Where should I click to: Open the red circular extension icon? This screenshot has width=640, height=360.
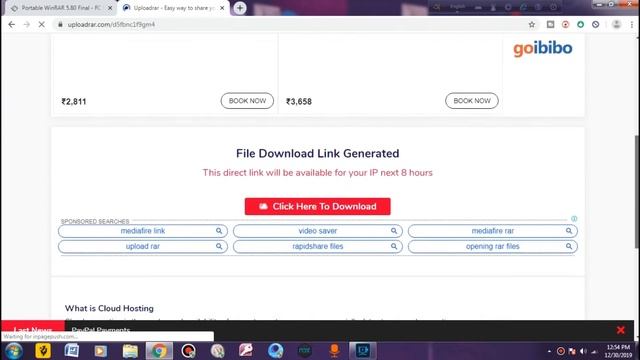(565, 24)
